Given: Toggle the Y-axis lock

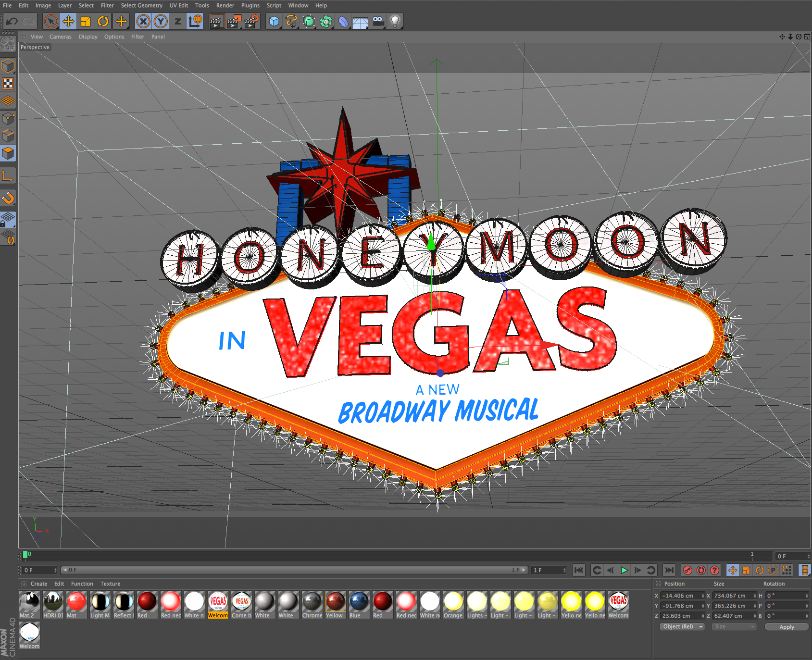Looking at the screenshot, I should click(161, 21).
